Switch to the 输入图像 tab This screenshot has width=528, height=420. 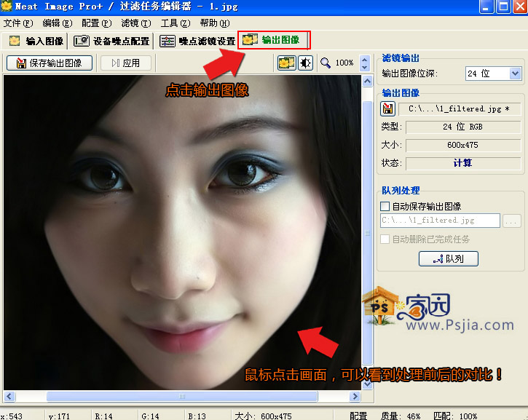point(36,41)
